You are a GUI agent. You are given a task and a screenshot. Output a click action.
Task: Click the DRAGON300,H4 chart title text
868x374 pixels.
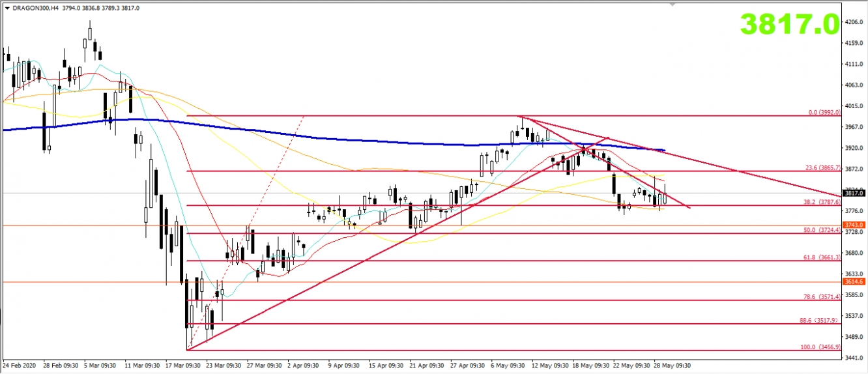[x=34, y=8]
